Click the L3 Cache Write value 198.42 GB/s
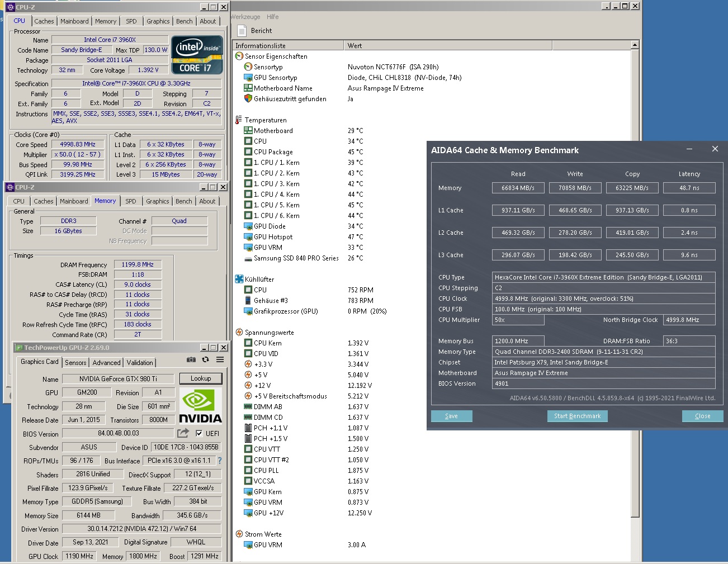 [575, 255]
